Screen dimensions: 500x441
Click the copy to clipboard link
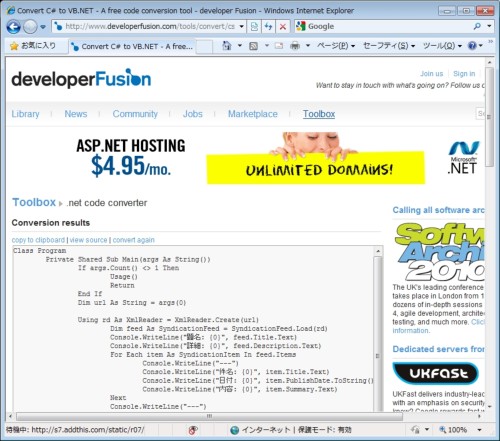[x=38, y=240]
